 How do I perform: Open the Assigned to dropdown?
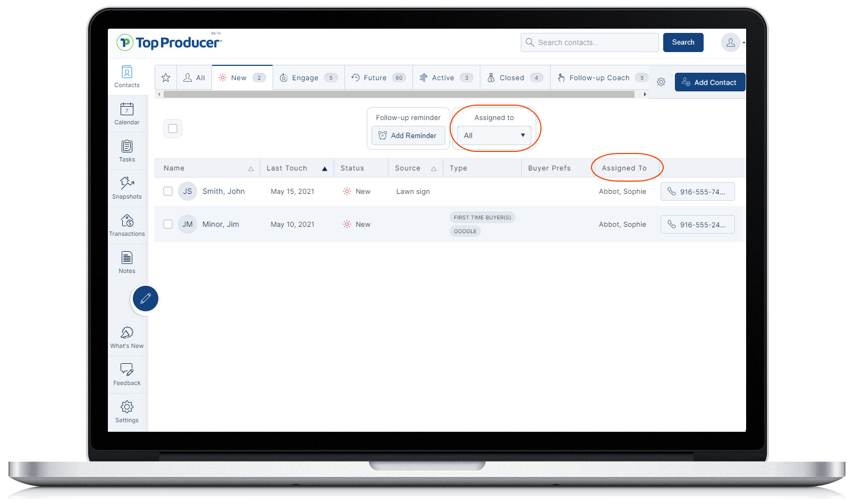tap(494, 135)
